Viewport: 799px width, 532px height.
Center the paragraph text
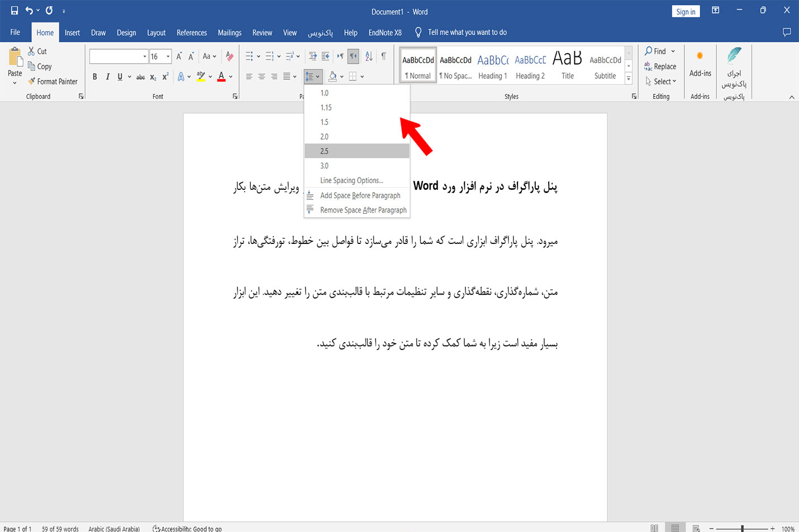(x=261, y=77)
